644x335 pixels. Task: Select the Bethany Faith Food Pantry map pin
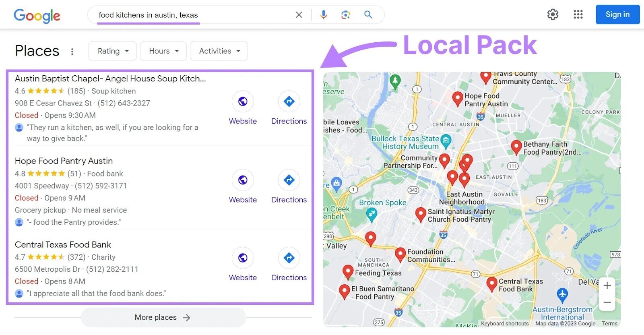tap(516, 147)
